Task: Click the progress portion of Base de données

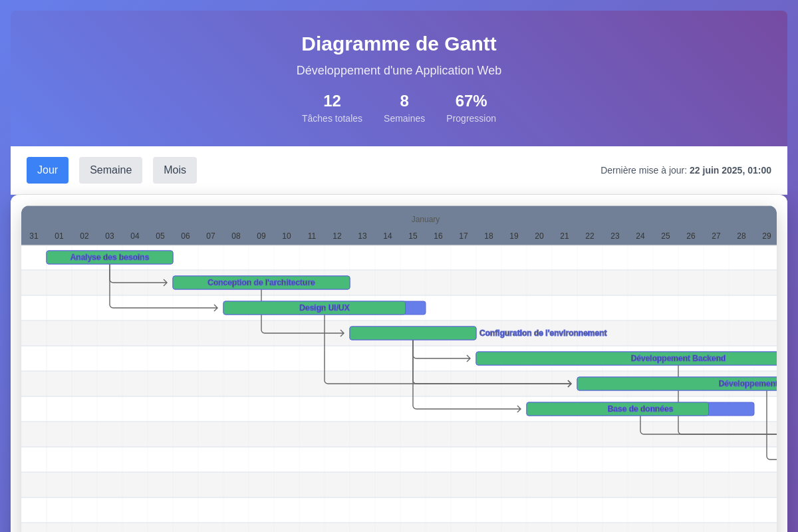Action: (731, 408)
